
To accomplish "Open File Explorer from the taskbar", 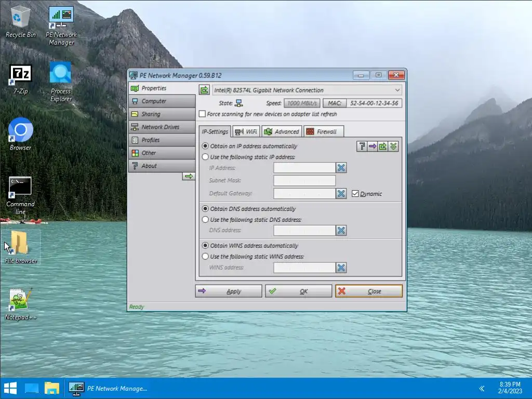I will 52,388.
